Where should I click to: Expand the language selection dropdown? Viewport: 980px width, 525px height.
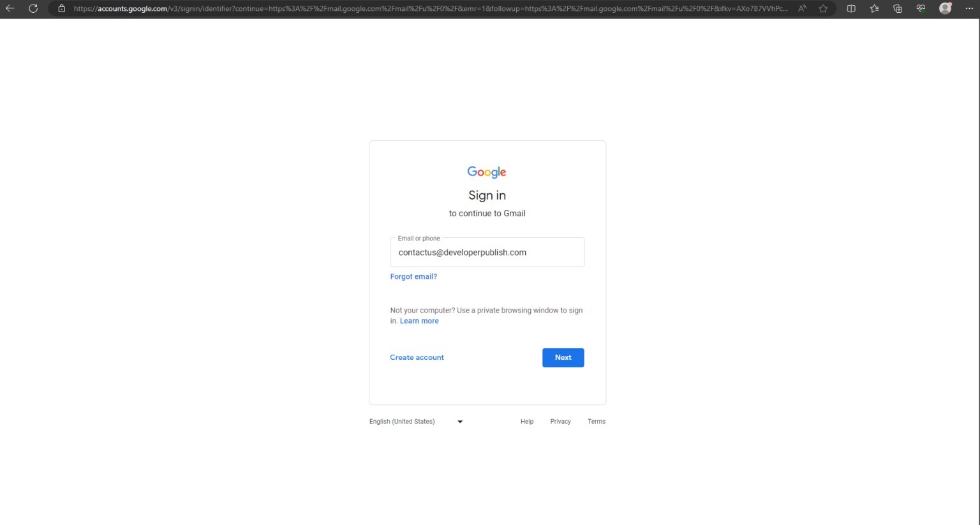pyautogui.click(x=459, y=421)
